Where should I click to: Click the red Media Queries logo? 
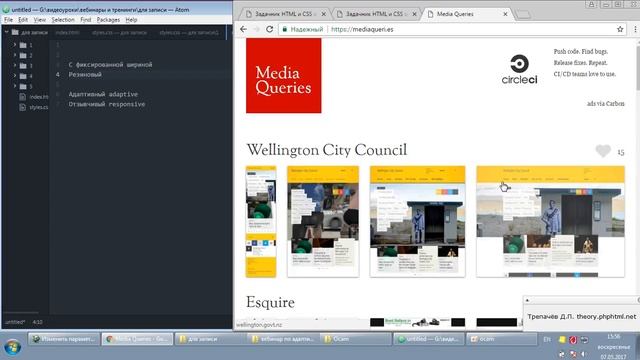point(284,76)
